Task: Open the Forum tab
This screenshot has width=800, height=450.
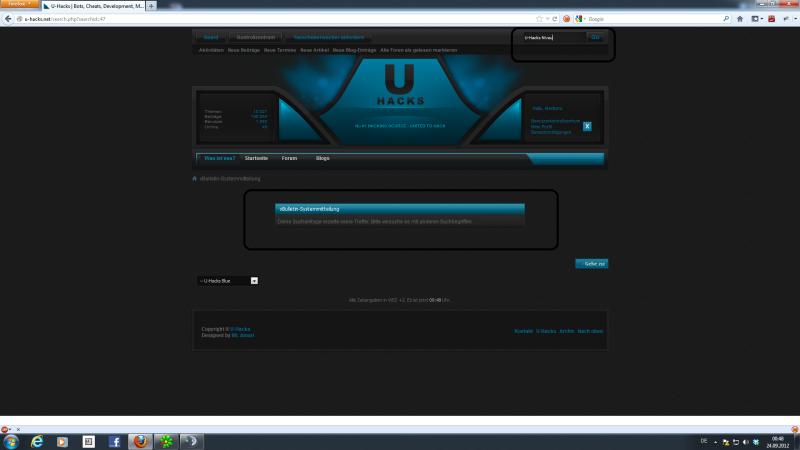Action: coord(289,158)
